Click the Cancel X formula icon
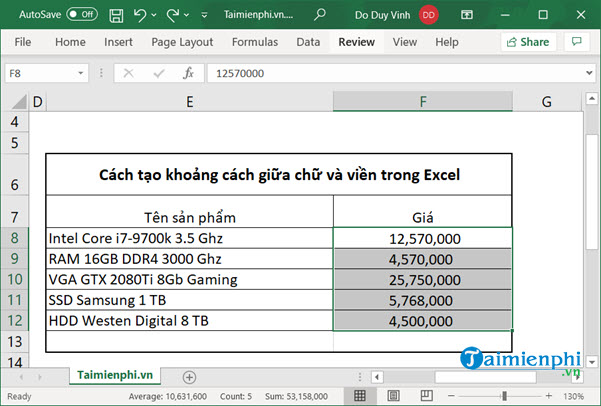The height and width of the screenshot is (406, 601). coord(128,73)
